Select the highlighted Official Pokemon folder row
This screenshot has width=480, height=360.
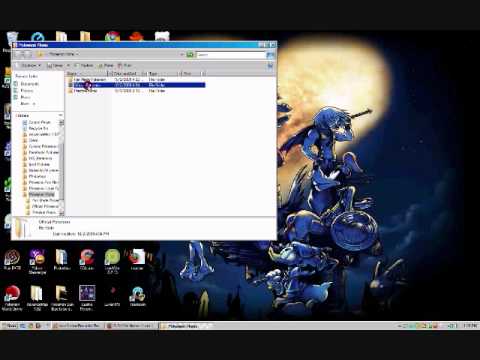(x=136, y=85)
